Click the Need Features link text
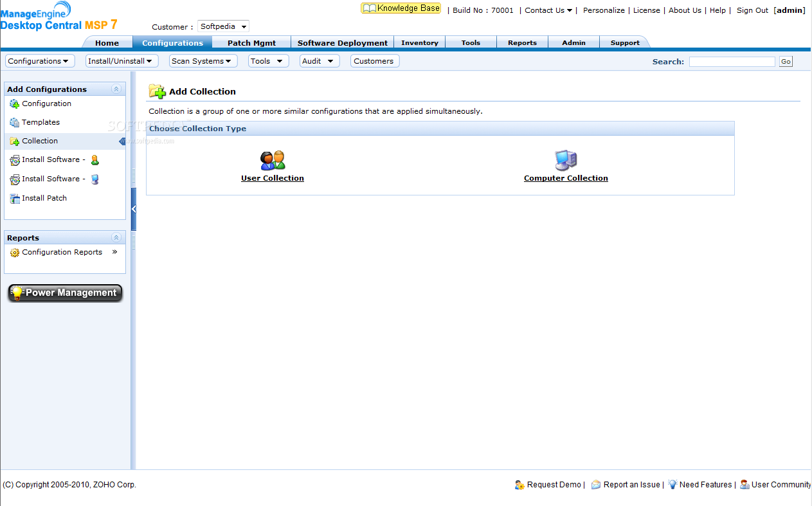 pos(706,485)
